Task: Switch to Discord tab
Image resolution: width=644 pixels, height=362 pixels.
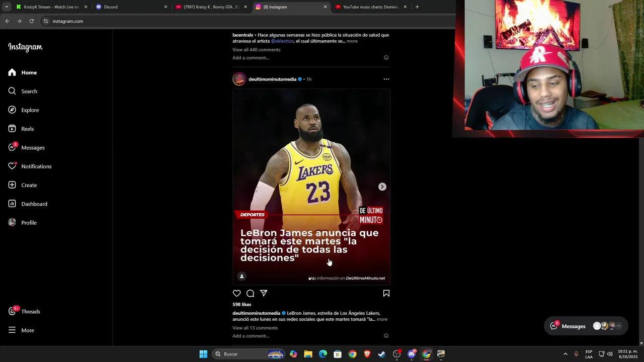Action: (x=131, y=7)
